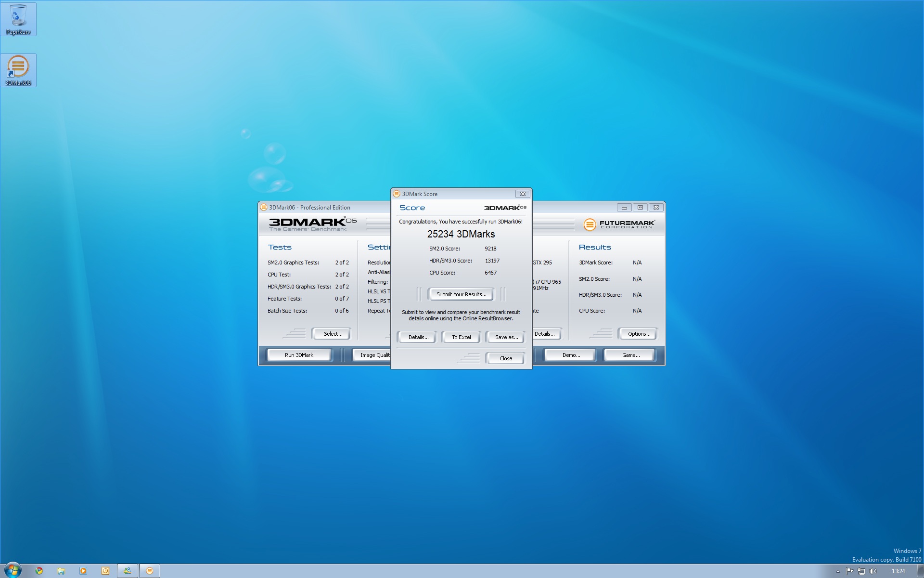This screenshot has width=924, height=578.
Task: Open network status tray icon
Action: pos(861,571)
